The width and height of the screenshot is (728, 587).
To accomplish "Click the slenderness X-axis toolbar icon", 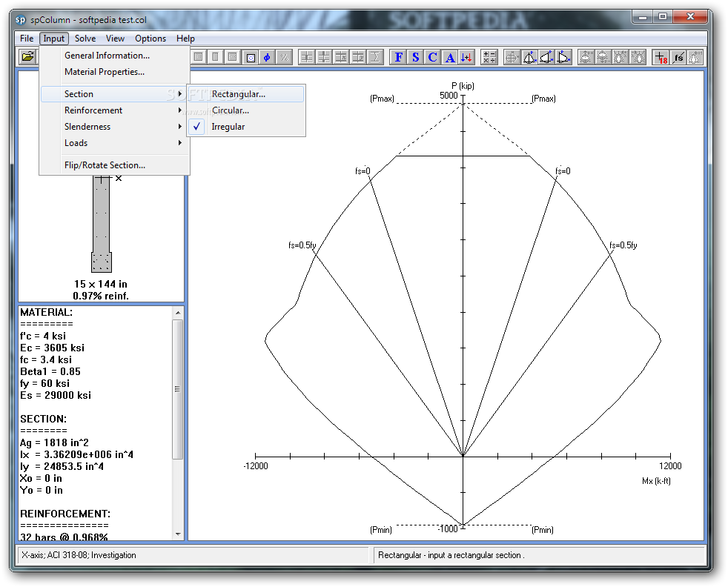I will coord(341,57).
